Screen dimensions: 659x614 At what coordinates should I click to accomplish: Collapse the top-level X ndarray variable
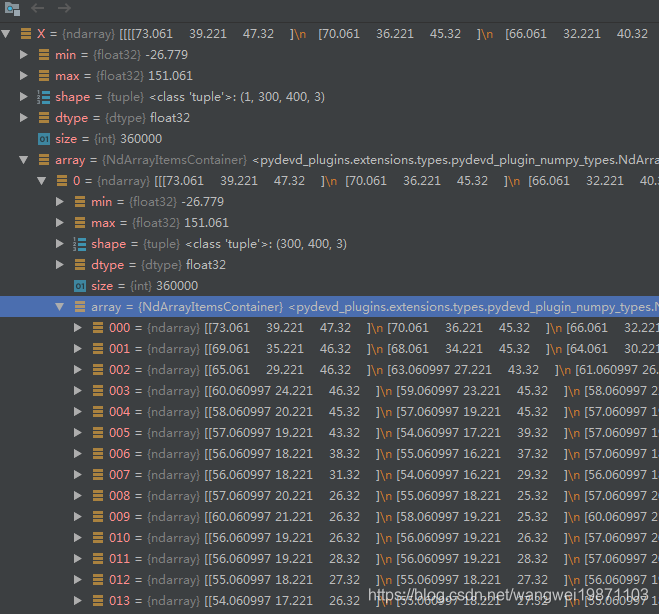pyautogui.click(x=6, y=34)
